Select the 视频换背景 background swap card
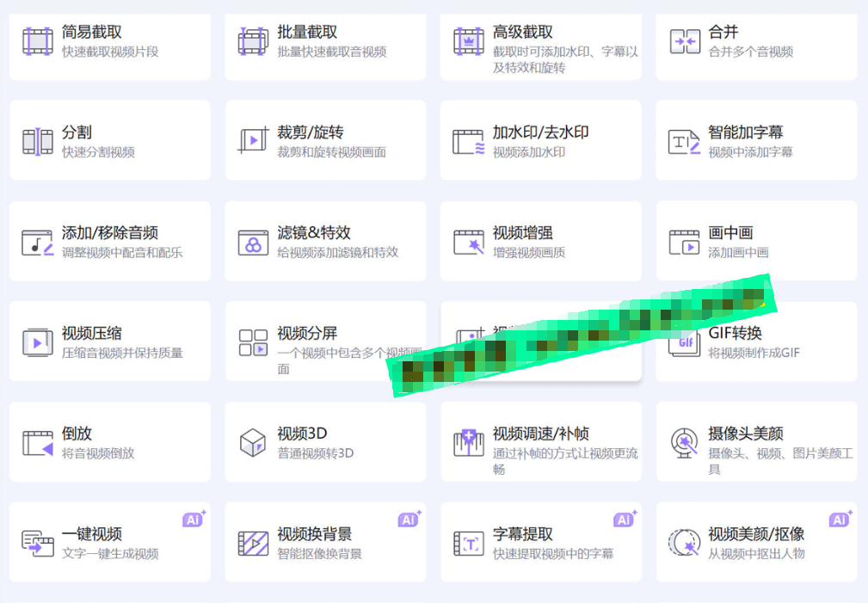This screenshot has width=868, height=603. (x=325, y=542)
